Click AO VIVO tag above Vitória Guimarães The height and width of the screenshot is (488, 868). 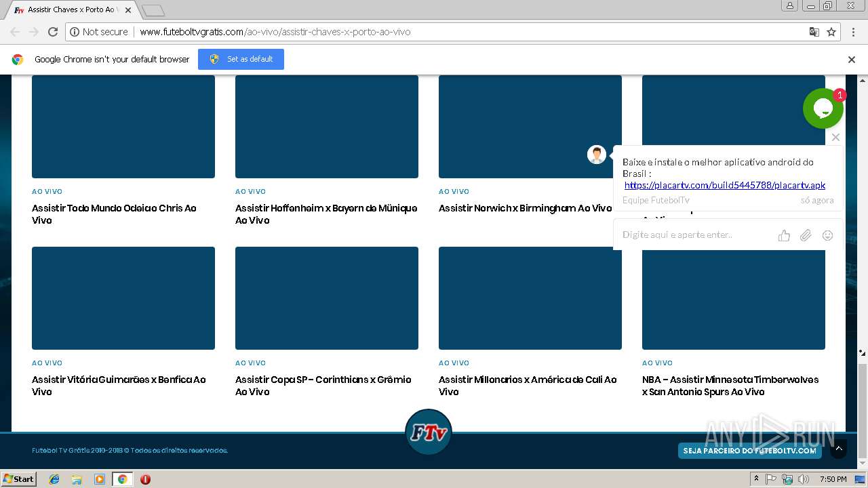coord(47,363)
